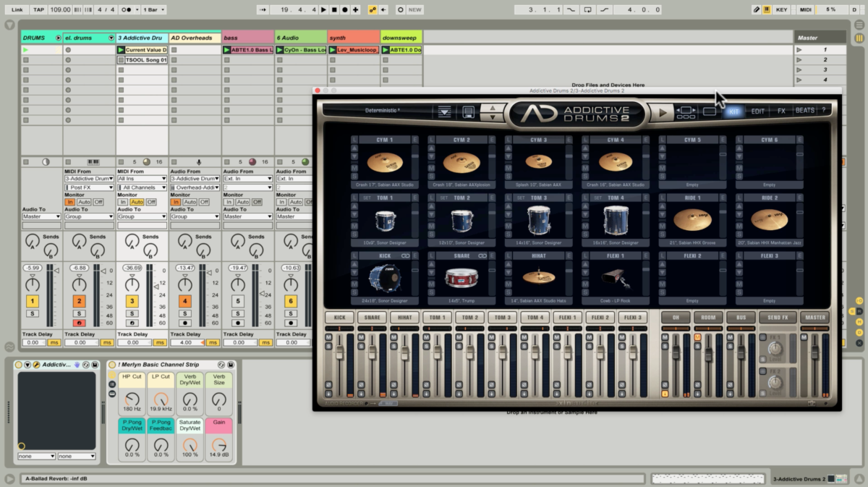
Task: Open the el. drums track header dropdown
Action: [111, 38]
